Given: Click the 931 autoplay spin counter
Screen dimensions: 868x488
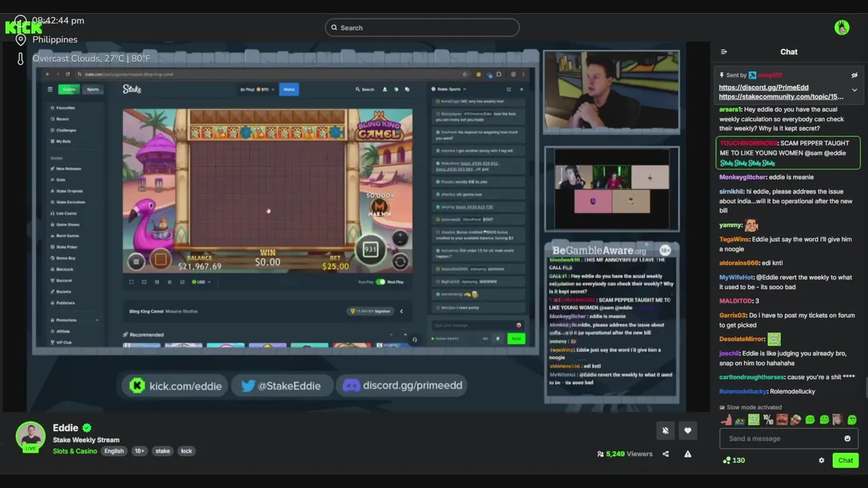Looking at the screenshot, I should (370, 249).
